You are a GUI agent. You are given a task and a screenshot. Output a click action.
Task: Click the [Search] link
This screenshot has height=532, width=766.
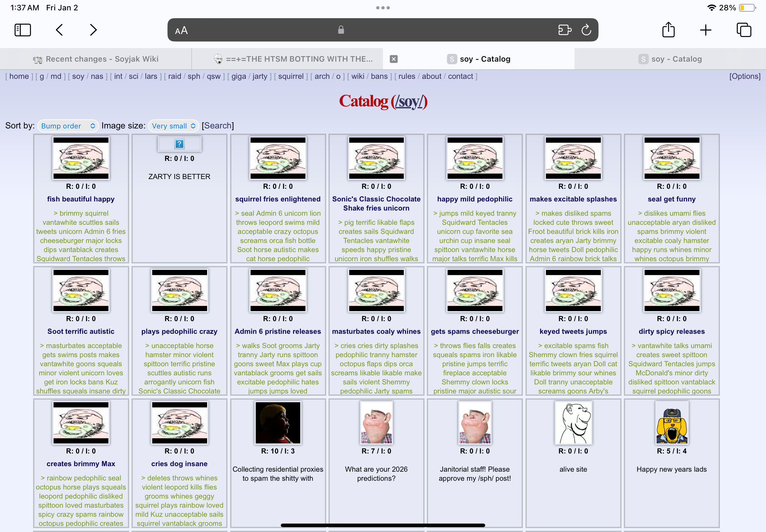click(x=218, y=126)
